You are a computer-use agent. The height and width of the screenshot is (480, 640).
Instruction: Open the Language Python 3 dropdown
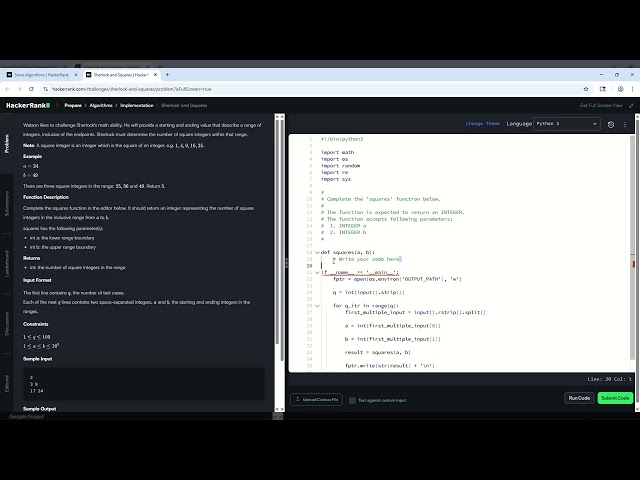point(567,124)
